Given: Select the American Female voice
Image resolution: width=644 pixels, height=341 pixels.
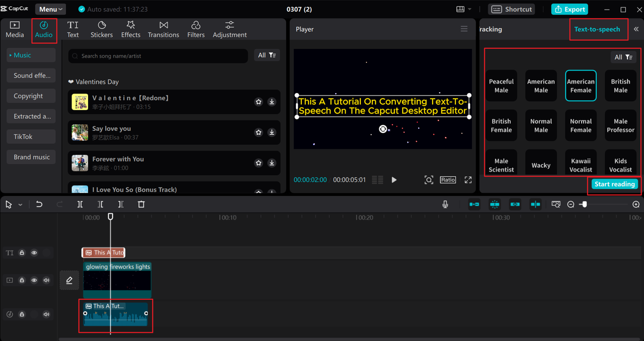Looking at the screenshot, I should coord(581,86).
